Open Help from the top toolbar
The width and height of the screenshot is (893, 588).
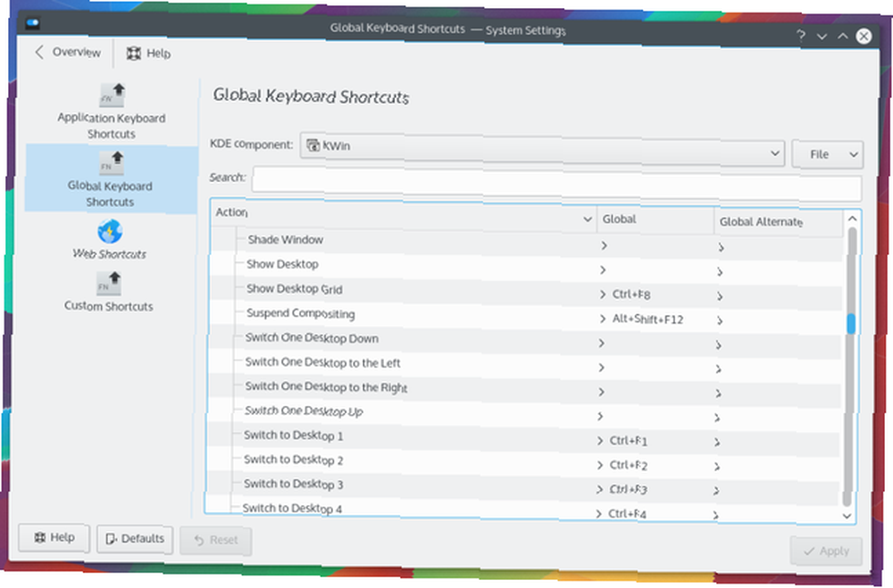click(x=148, y=54)
